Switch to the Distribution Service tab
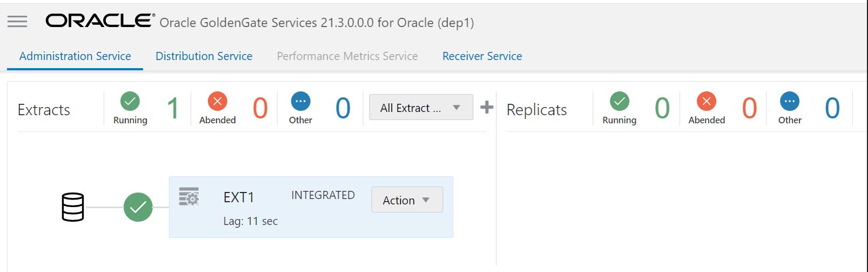 coord(204,56)
